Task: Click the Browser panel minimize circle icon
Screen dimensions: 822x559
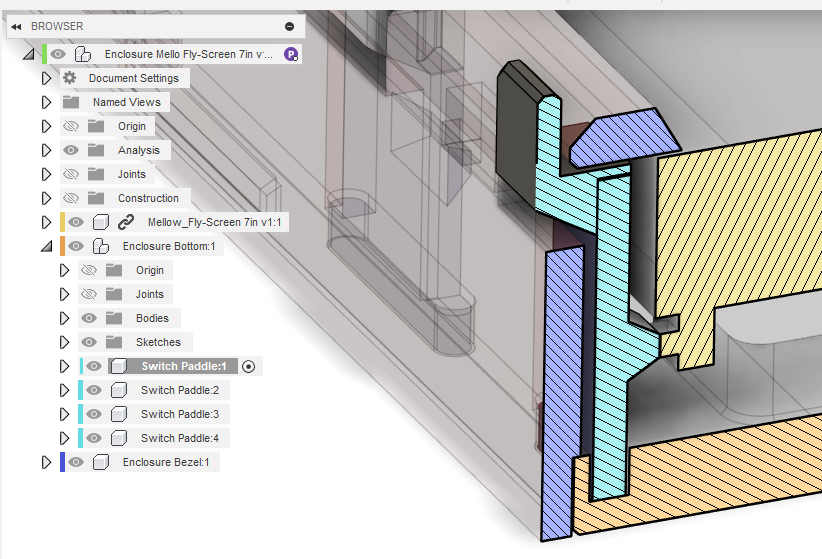Action: (289, 27)
